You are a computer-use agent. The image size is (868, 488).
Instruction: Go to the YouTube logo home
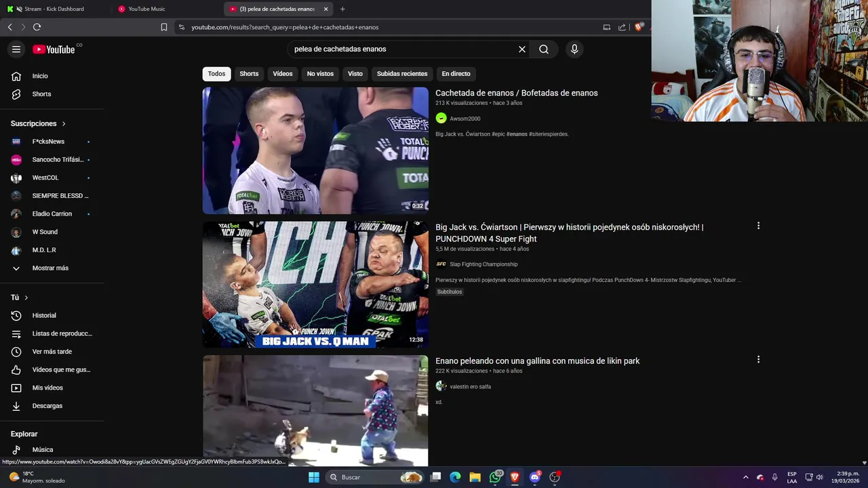point(54,49)
